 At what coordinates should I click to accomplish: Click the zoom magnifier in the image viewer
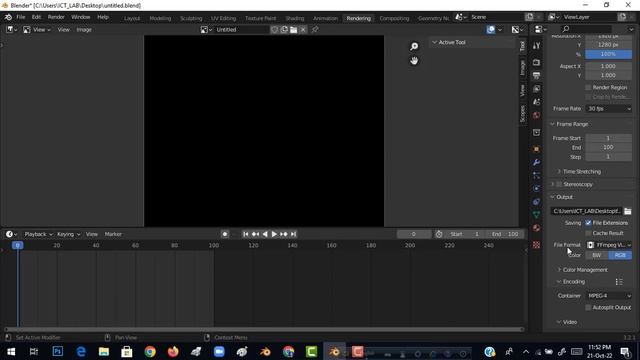click(x=414, y=47)
